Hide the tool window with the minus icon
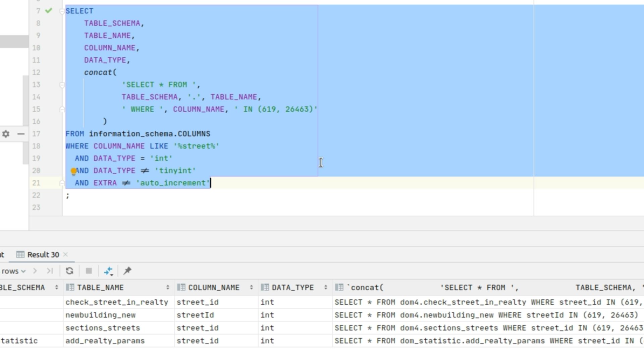The image size is (644, 362). (x=21, y=134)
